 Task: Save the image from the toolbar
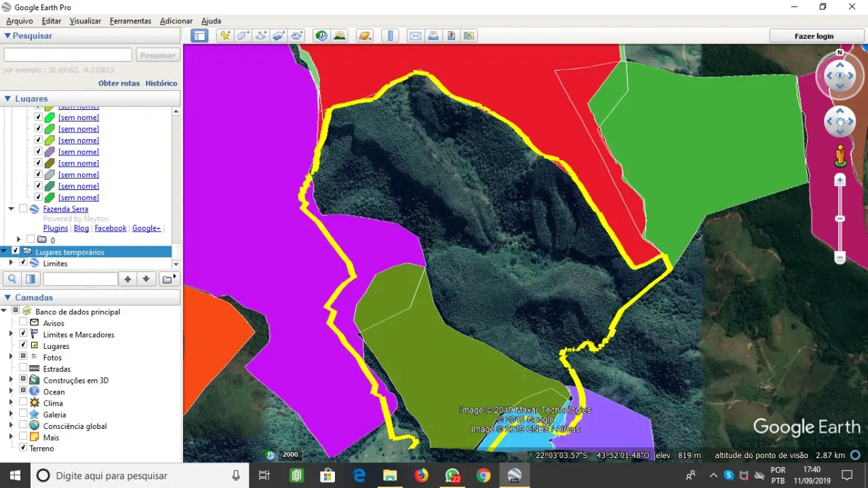(x=451, y=36)
